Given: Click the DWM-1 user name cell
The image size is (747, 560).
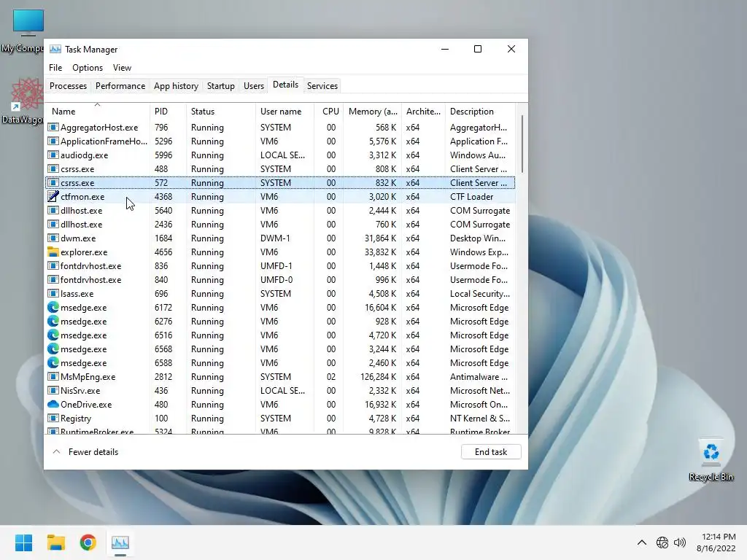Looking at the screenshot, I should (x=275, y=238).
